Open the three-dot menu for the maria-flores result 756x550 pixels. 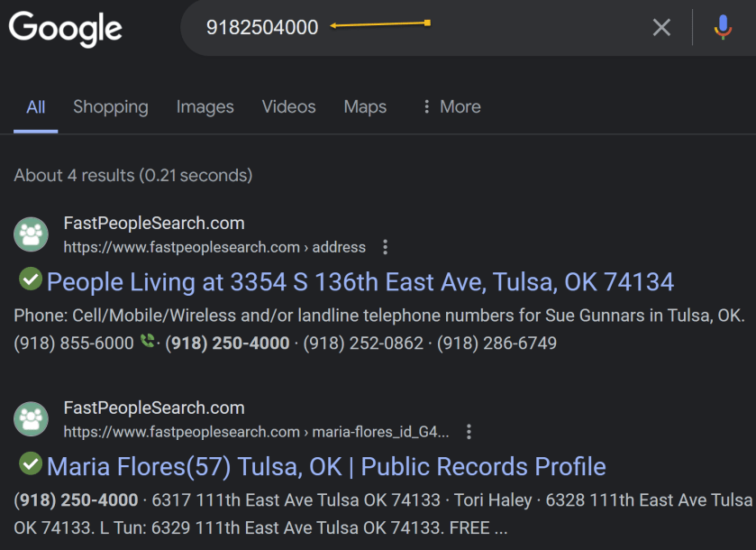pyautogui.click(x=469, y=432)
